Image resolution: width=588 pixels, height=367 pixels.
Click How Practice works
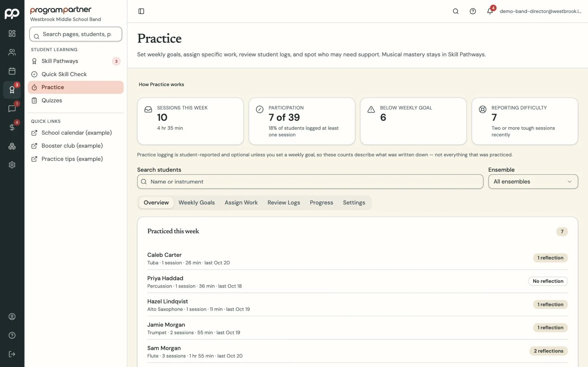[x=161, y=85]
